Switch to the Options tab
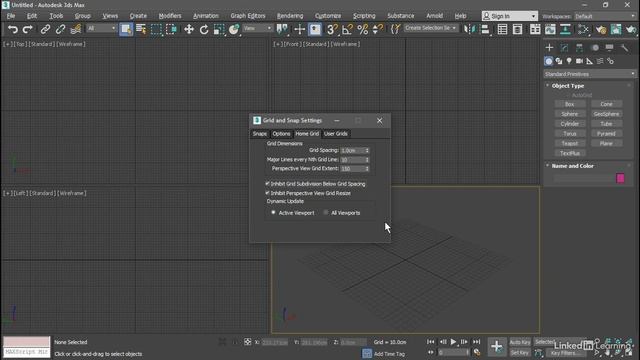 pos(281,133)
